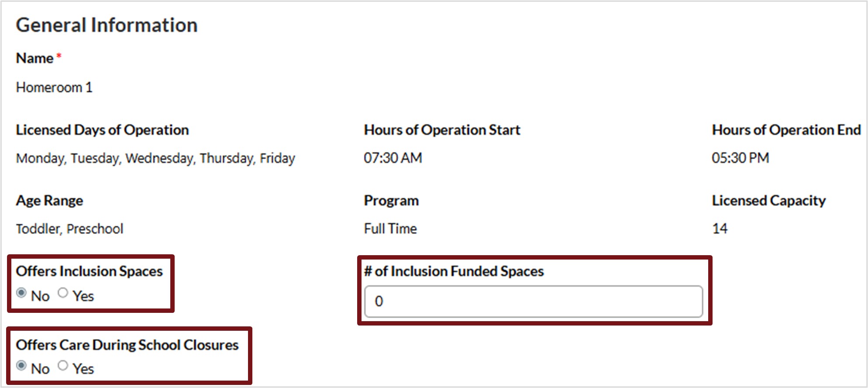Viewport: 868px width, 388px height.
Task: Click the Licensed Capacity label
Action: pos(768,201)
